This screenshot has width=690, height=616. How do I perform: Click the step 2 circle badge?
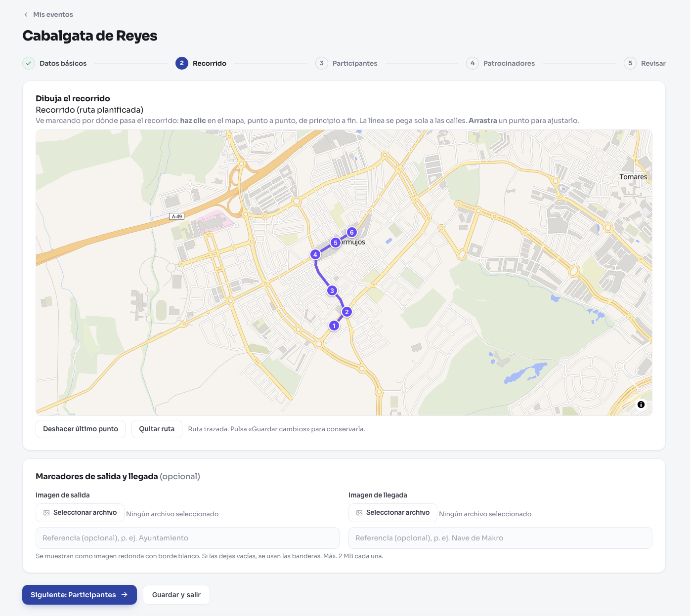(x=182, y=63)
